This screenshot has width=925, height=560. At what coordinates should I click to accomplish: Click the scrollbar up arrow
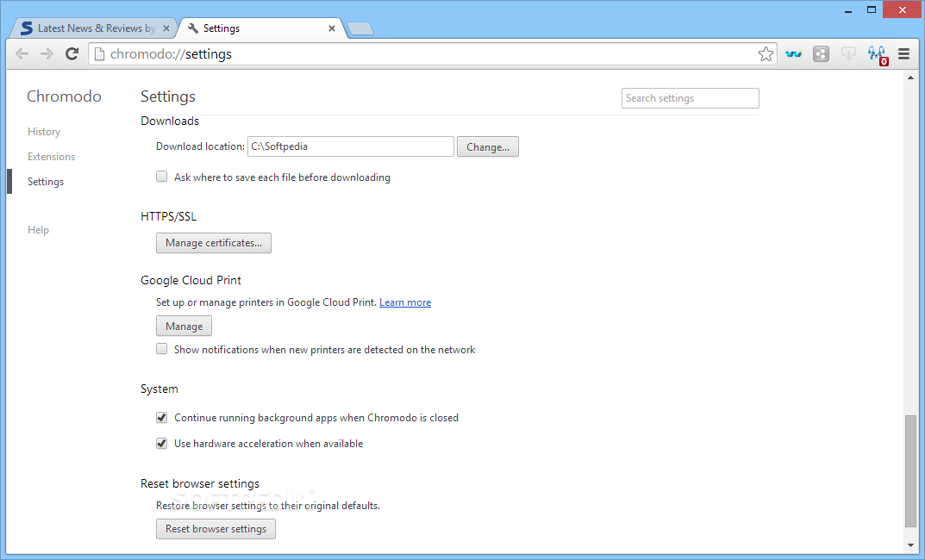911,78
